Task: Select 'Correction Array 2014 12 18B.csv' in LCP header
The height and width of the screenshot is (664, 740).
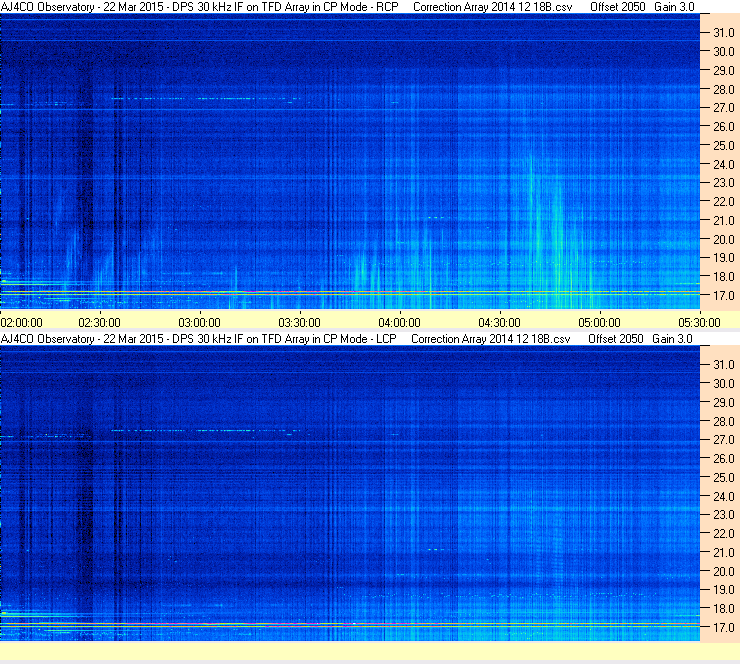Action: 490,339
